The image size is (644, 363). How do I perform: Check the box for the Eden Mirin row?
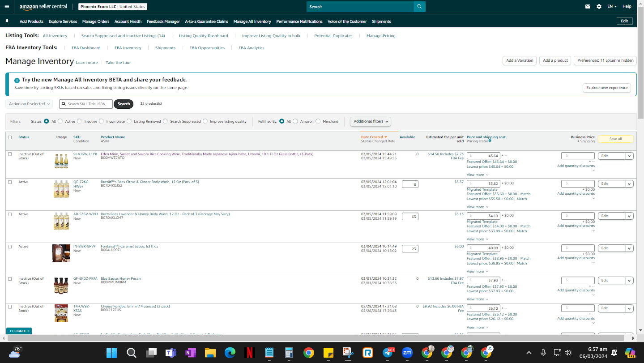point(10,154)
